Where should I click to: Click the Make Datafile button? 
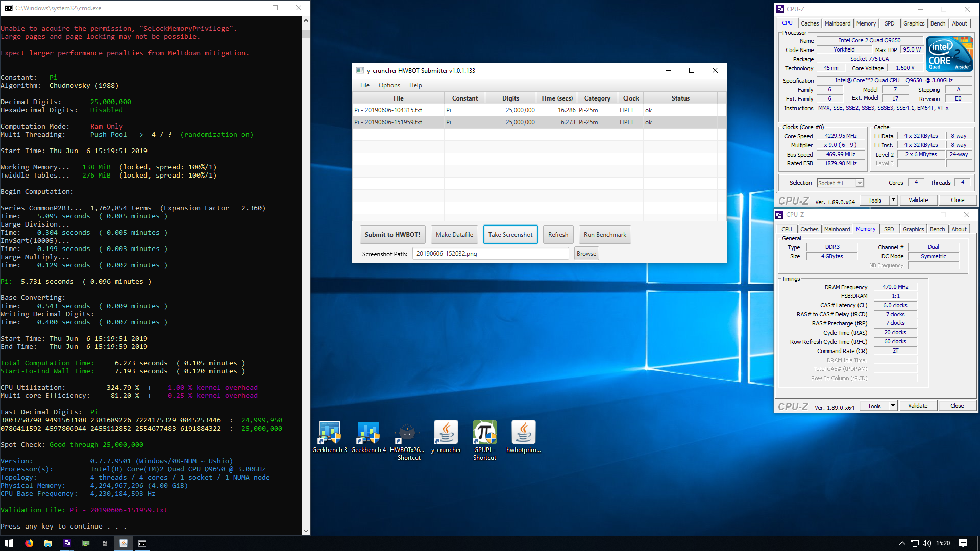point(454,235)
